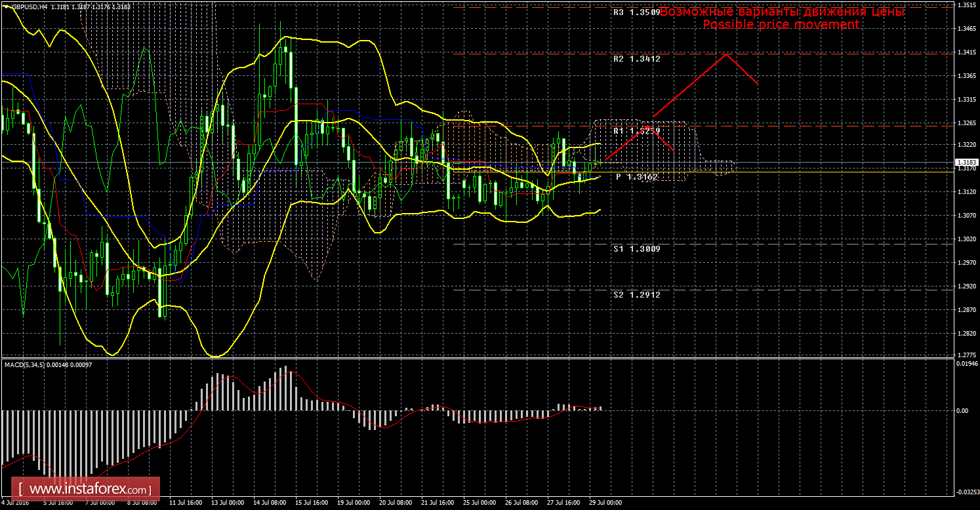This screenshot has height=510, width=980.
Task: Click the 21 Jul 16:00 time label
Action: 438,503
